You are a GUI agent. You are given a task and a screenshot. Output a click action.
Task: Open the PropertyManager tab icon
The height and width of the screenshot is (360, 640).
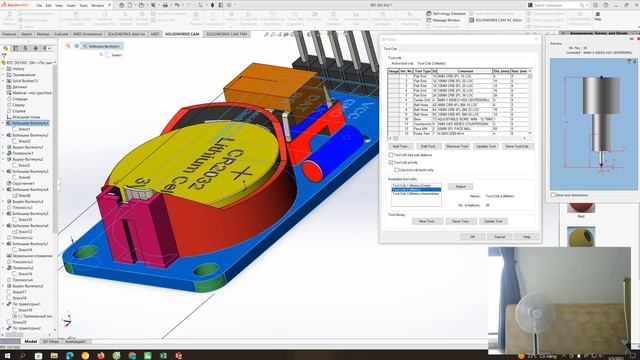click(x=16, y=48)
